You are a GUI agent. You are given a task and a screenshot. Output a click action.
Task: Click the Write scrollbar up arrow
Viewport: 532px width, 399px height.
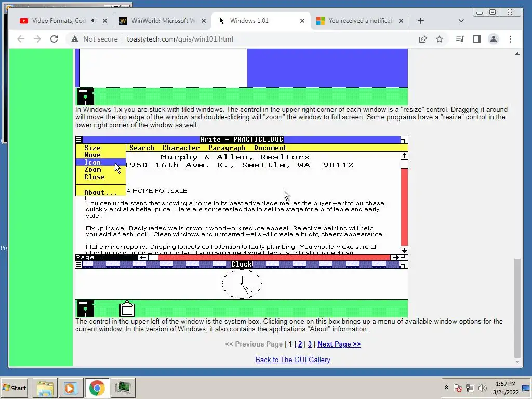pos(404,156)
